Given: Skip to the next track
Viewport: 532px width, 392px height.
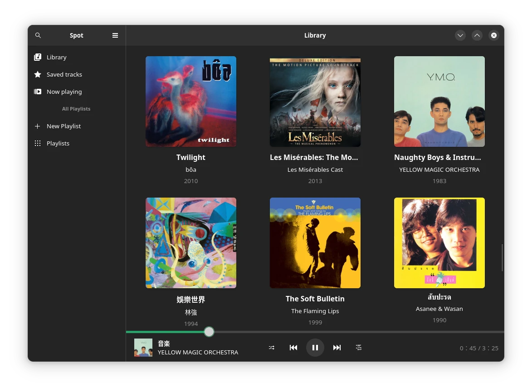Looking at the screenshot, I should [x=337, y=348].
